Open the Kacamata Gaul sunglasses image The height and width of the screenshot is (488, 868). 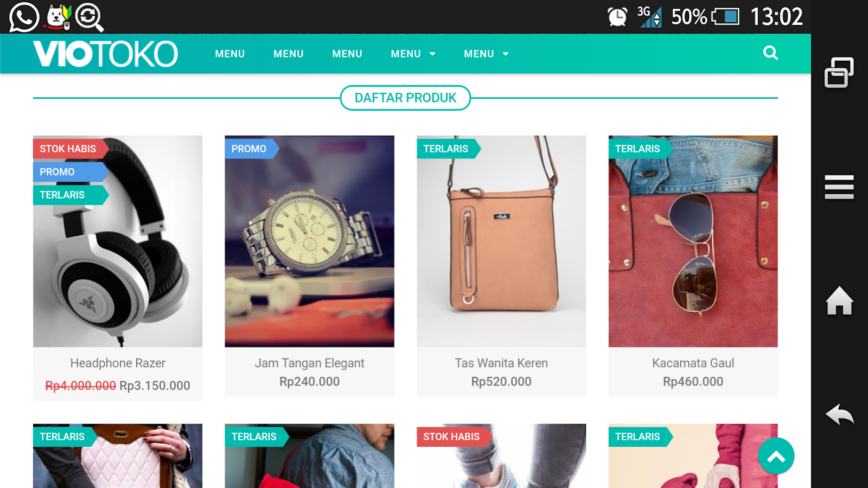[x=693, y=241]
